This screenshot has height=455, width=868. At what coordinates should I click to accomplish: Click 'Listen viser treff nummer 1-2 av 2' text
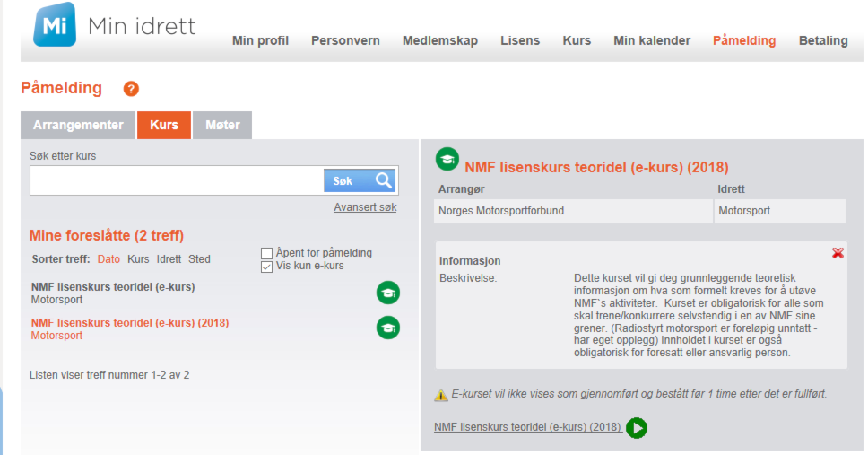[109, 375]
